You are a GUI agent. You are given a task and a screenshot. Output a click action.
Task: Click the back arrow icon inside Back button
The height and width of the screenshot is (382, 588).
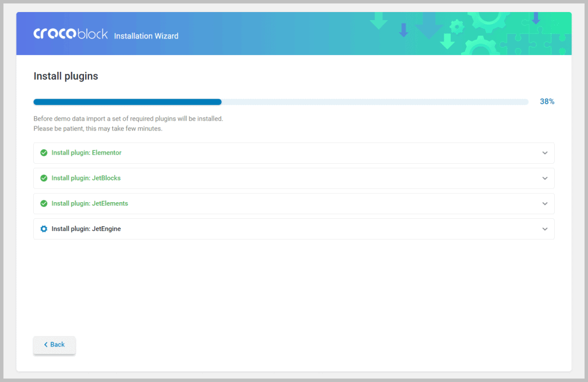point(45,345)
